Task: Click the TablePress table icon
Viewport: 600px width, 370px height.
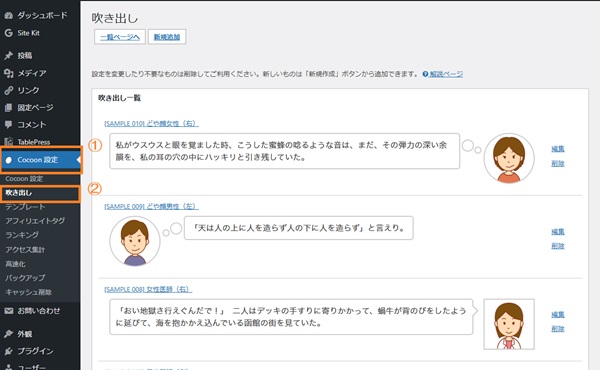Action: (x=8, y=142)
